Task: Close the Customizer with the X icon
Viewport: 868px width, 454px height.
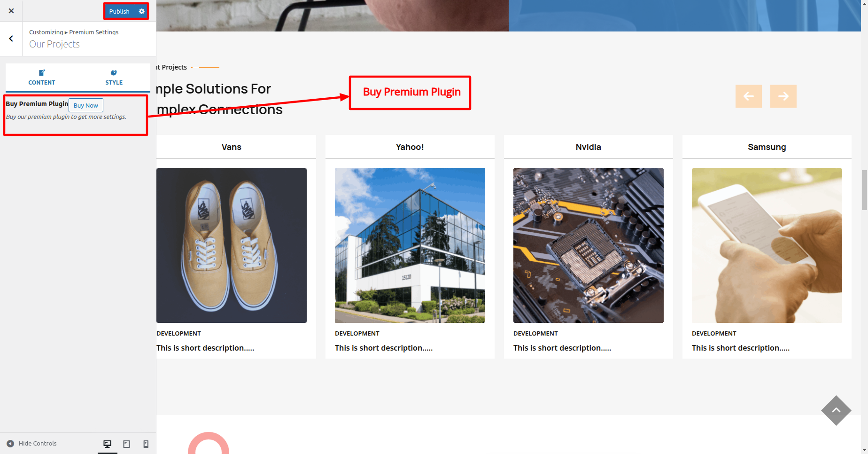Action: [11, 11]
